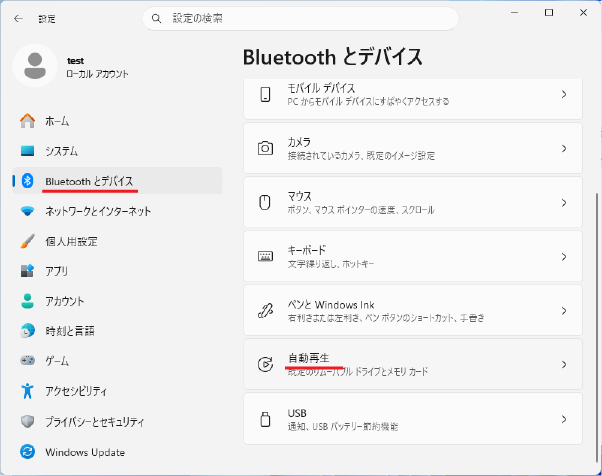This screenshot has width=602, height=476.
Task: Click the vertical scrollbar thumb
Action: [x=597, y=326]
